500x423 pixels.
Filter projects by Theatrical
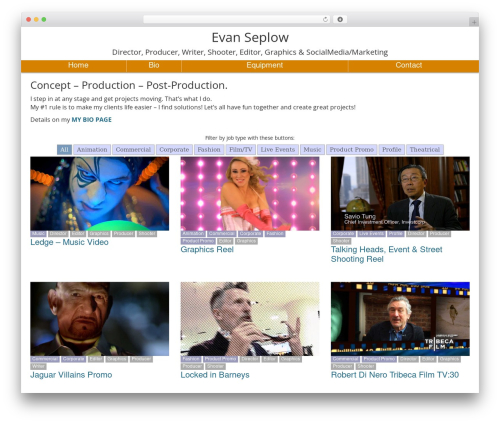(425, 150)
